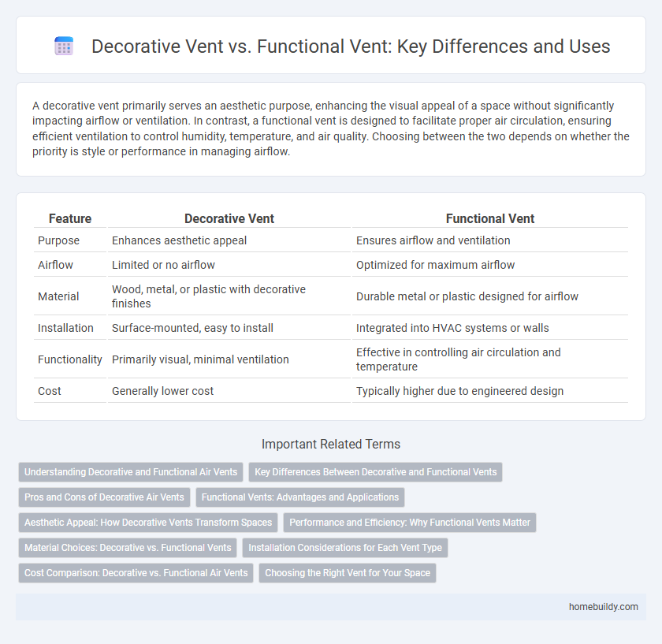Select the 'Installation' row label in table

pos(65,328)
